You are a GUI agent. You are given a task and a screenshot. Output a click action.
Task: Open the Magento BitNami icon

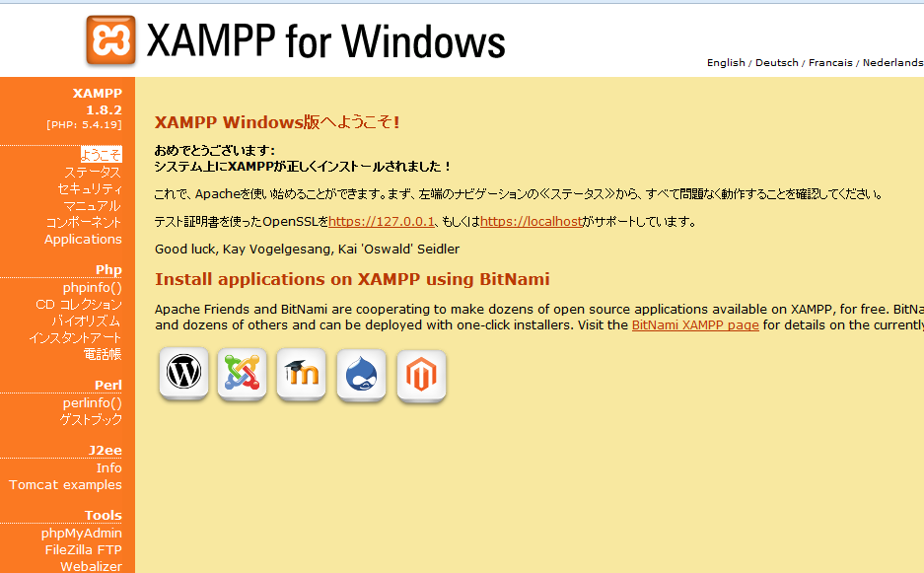(421, 376)
